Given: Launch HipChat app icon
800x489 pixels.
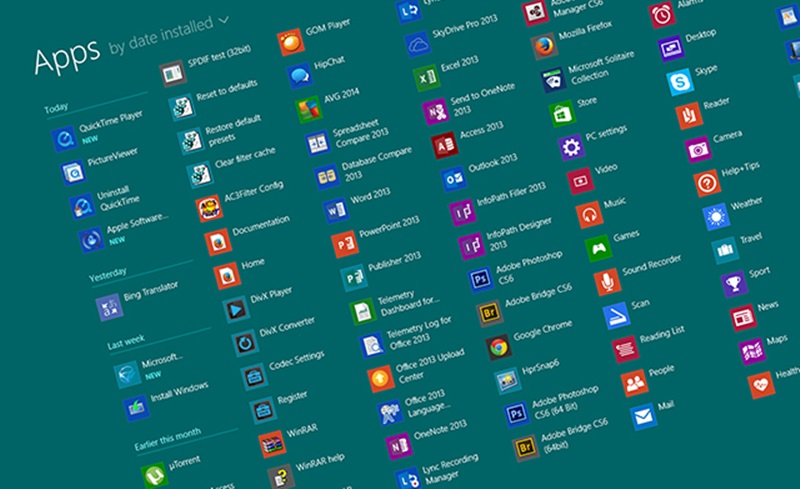Looking at the screenshot, I should 300,76.
